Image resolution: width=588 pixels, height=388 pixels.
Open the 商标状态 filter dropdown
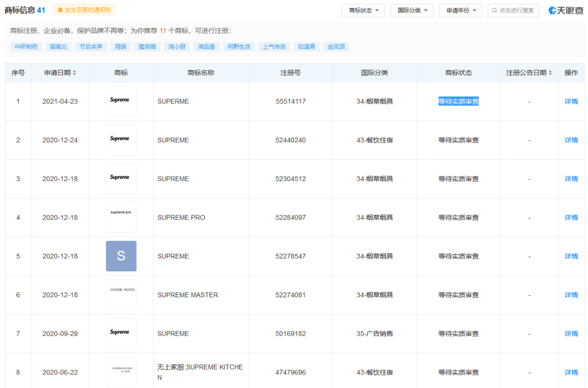click(363, 10)
